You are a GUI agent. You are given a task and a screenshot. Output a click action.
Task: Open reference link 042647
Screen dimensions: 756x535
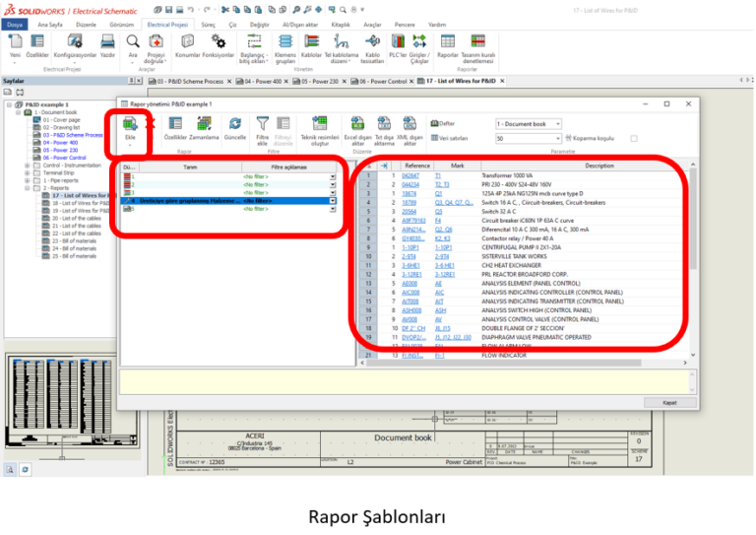point(409,174)
